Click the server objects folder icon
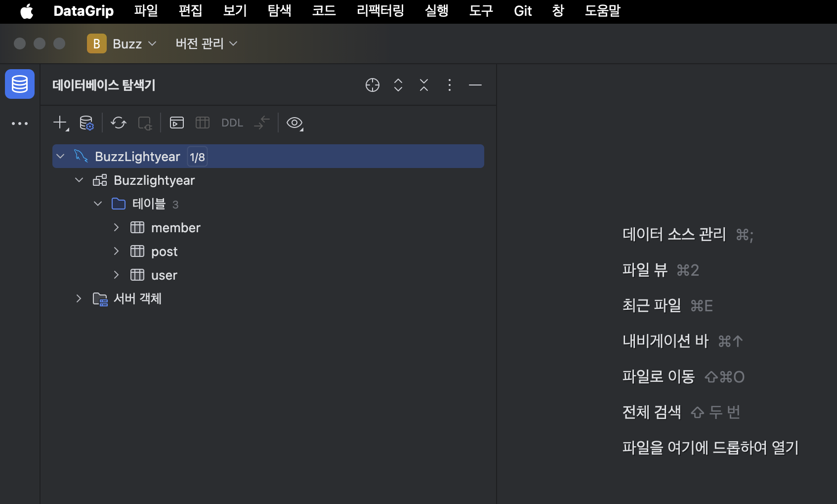 tap(100, 299)
